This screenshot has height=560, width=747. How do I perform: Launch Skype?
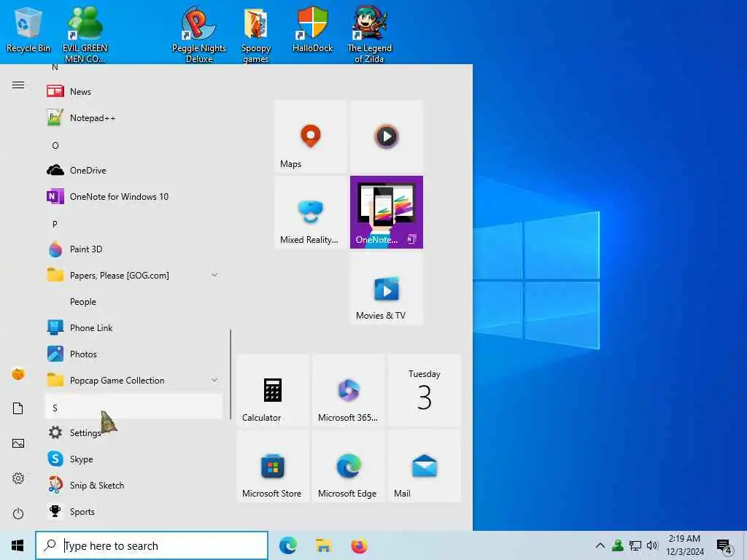coord(133,459)
